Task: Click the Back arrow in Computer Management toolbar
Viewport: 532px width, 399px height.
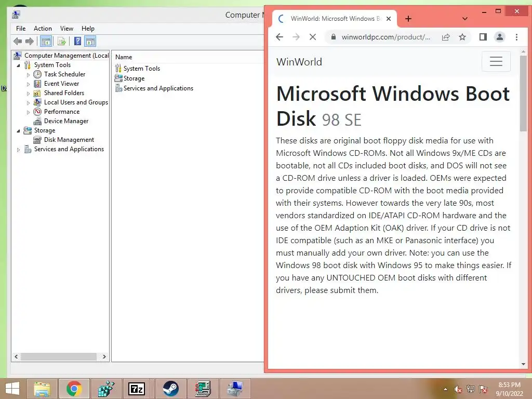Action: point(18,42)
